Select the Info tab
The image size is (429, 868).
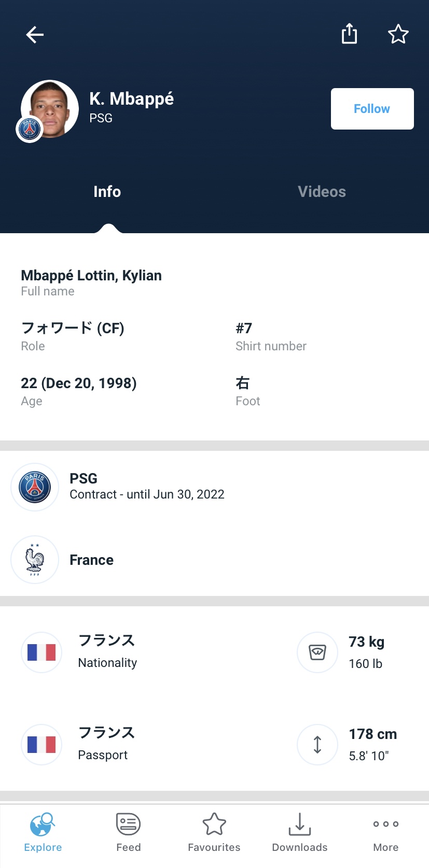pos(107,192)
